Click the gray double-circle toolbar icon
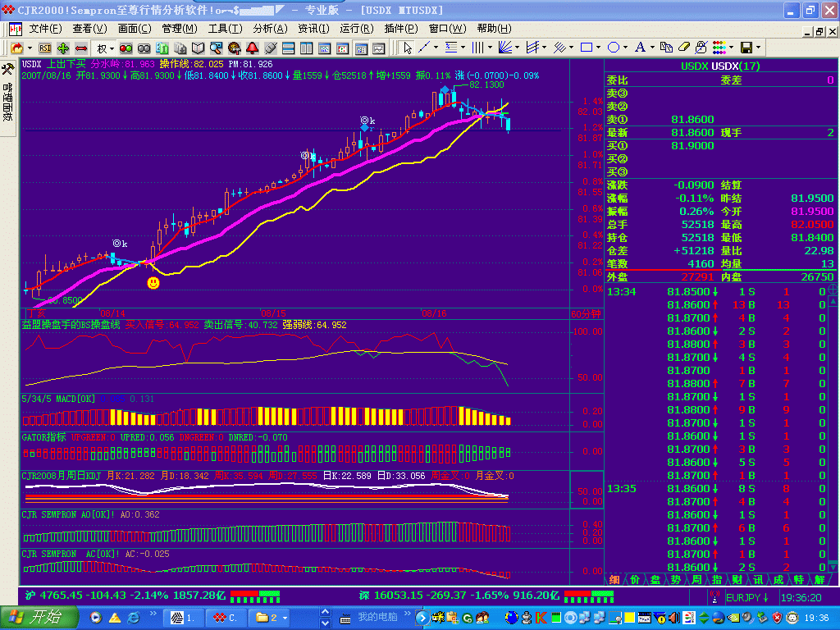This screenshot has height=630, width=840. [144, 48]
